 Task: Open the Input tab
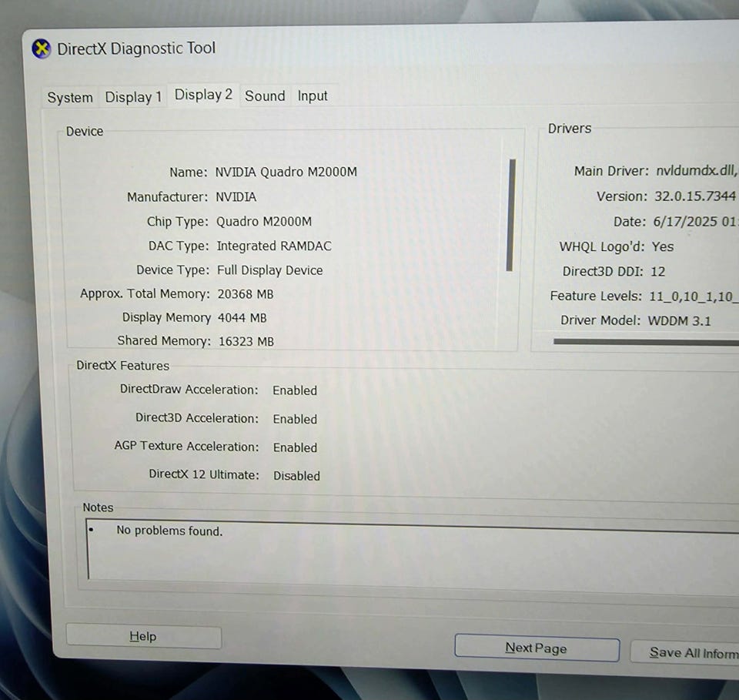tap(312, 95)
